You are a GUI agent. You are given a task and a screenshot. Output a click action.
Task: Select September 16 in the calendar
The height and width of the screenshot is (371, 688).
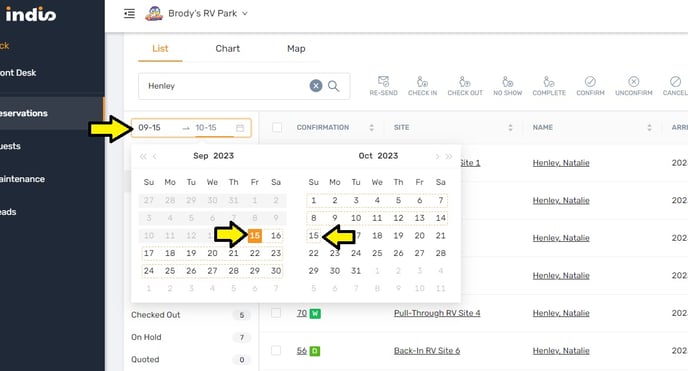pyautogui.click(x=276, y=235)
